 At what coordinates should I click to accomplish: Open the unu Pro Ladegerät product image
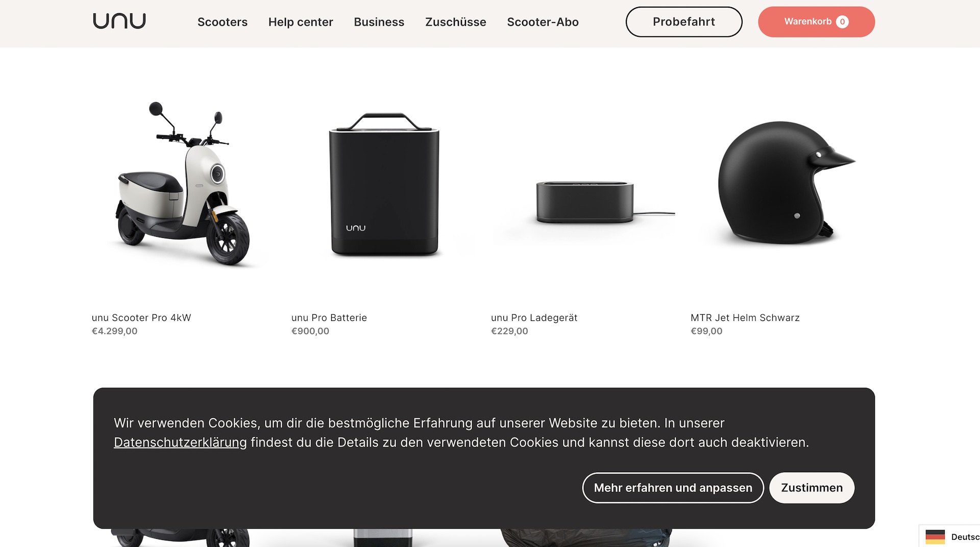tap(584, 202)
